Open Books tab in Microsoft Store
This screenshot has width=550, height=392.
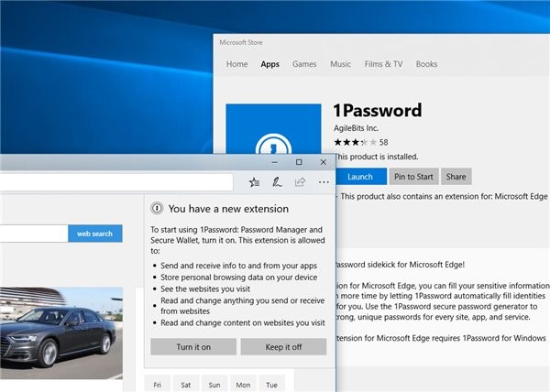click(x=426, y=64)
